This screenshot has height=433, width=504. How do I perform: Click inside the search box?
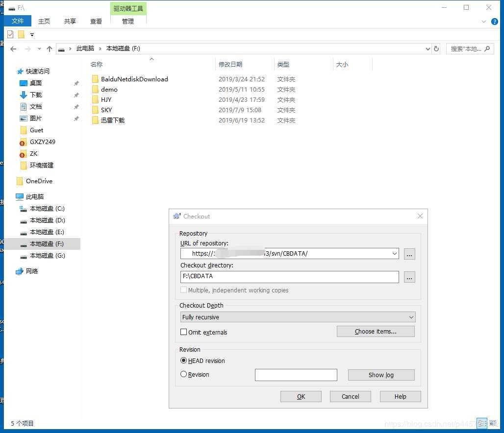tap(466, 49)
